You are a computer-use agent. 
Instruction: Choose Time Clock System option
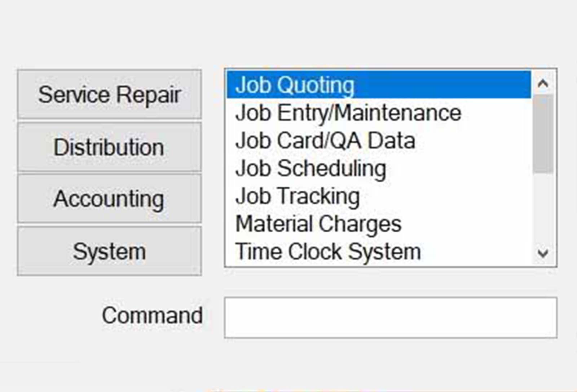[328, 251]
